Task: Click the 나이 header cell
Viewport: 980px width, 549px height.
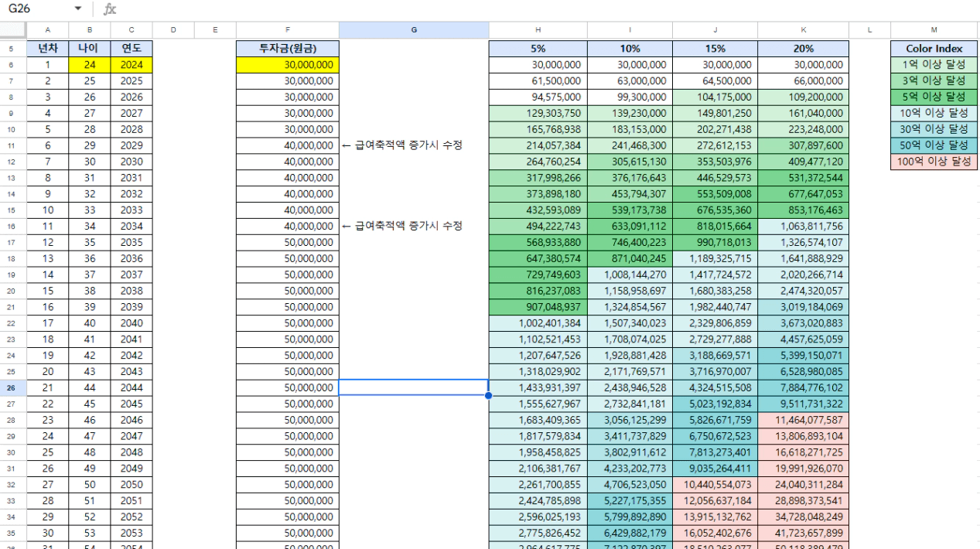Action: [90, 49]
